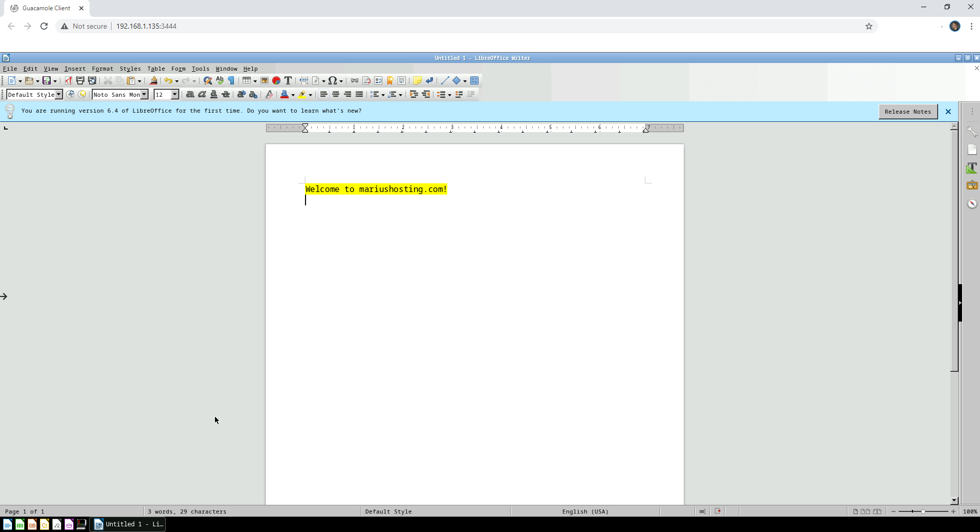Image resolution: width=980 pixels, height=532 pixels.
Task: Toggle strikethrough formatting
Action: (226, 94)
